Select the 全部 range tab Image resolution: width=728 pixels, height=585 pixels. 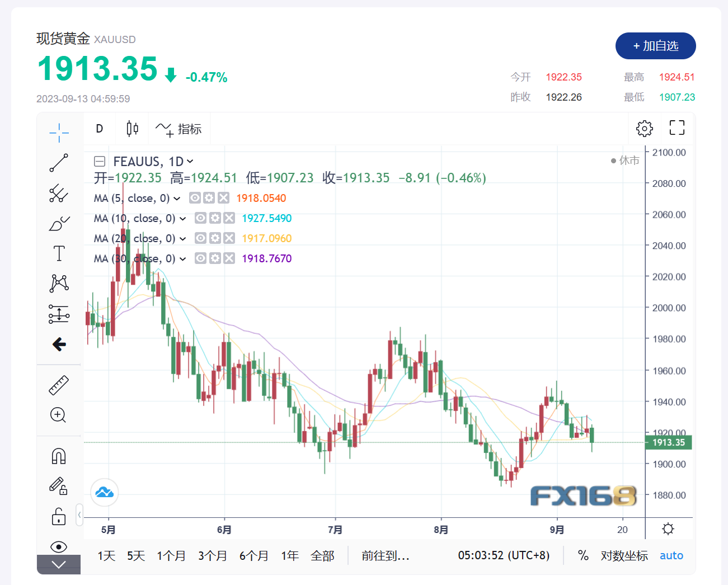(x=323, y=555)
